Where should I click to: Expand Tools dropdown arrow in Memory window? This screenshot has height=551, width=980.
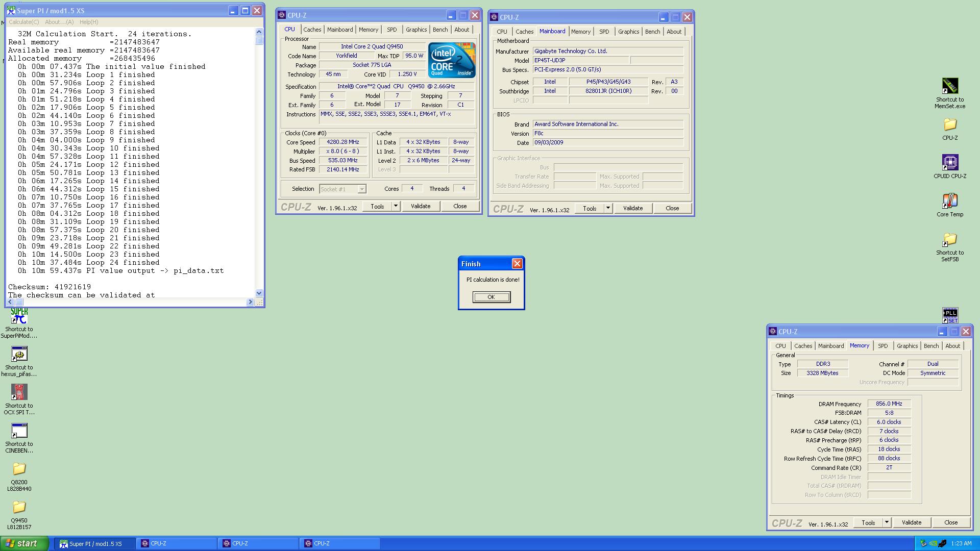point(887,522)
